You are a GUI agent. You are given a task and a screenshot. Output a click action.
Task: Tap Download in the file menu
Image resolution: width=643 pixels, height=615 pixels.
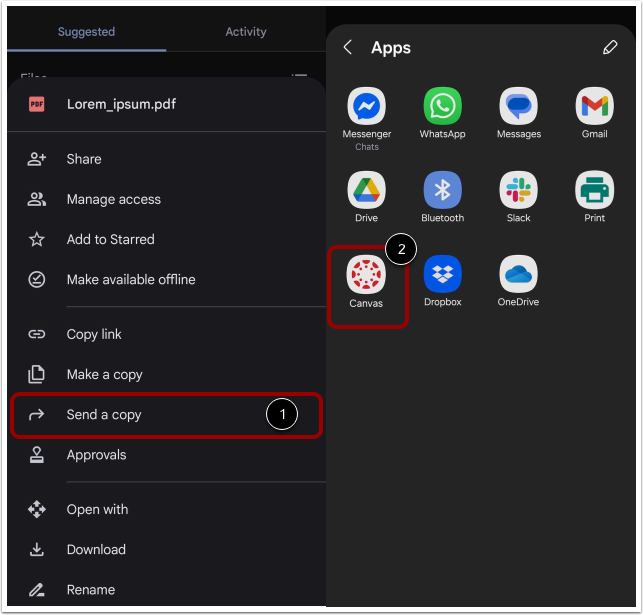(x=166, y=550)
